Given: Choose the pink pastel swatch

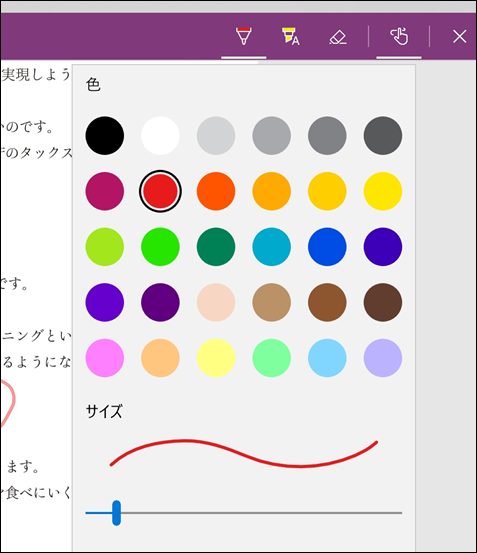Looking at the screenshot, I should click(105, 358).
